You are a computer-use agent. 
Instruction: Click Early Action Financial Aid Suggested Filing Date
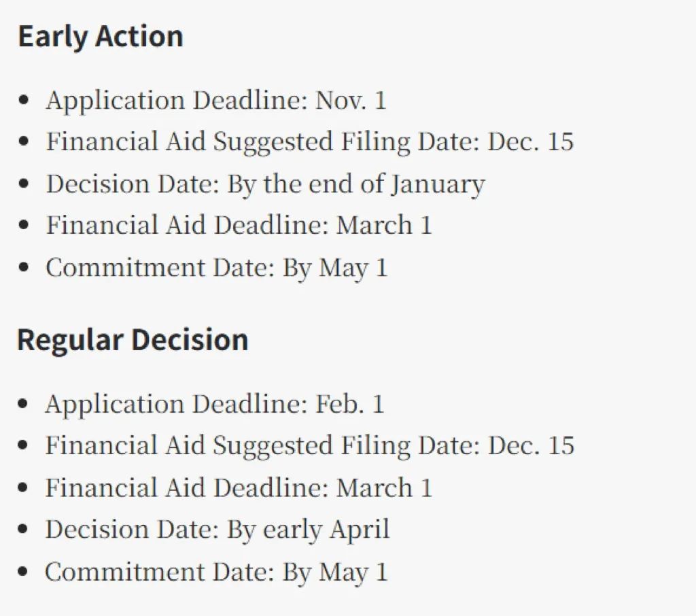click(x=310, y=141)
